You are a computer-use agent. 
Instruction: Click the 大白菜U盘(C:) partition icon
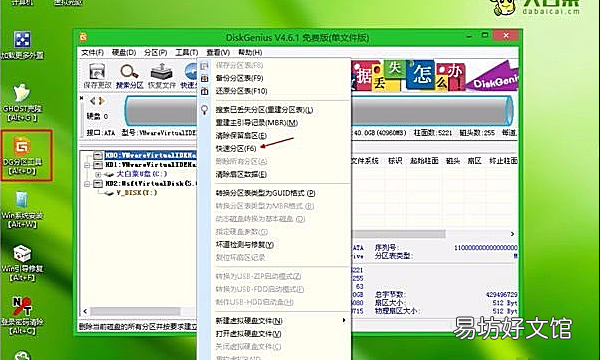tap(109, 174)
